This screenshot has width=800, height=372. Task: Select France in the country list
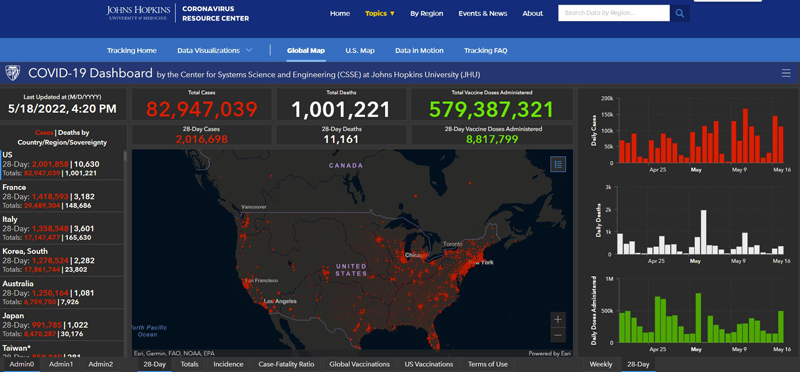[62, 196]
